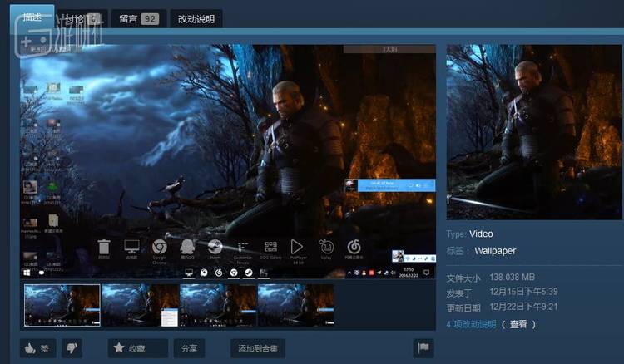Click the thumbs-down dislike button
The image size is (624, 364).
pyautogui.click(x=73, y=348)
